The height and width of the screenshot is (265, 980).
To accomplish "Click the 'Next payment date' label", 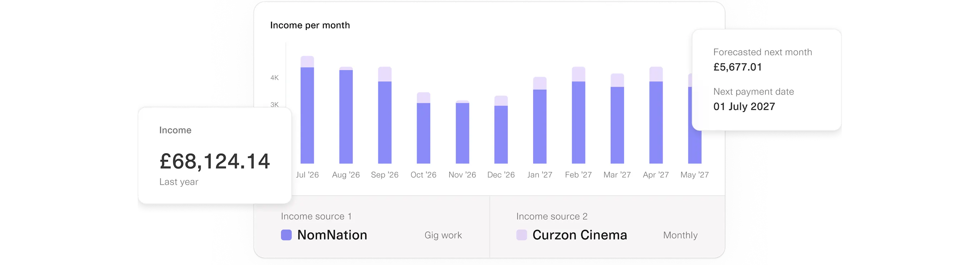I will click(x=753, y=92).
